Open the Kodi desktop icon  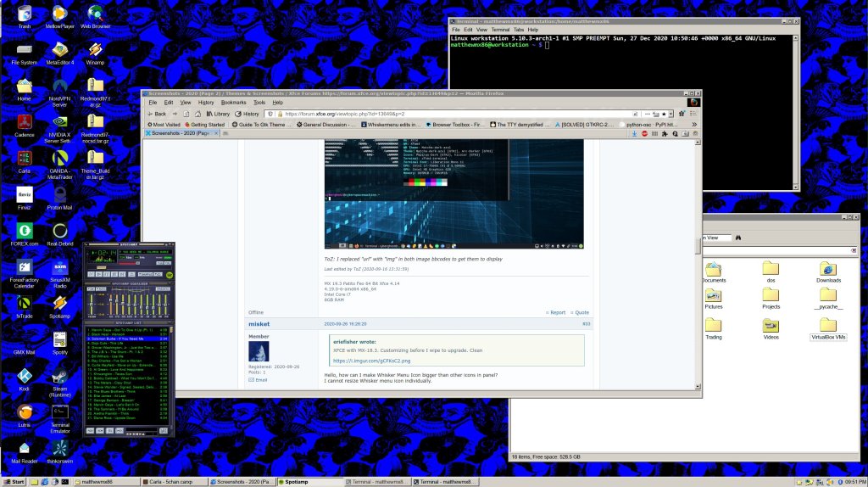pos(24,376)
